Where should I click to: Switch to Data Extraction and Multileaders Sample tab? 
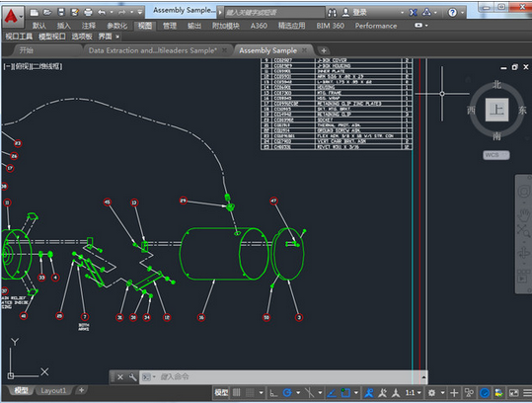152,50
